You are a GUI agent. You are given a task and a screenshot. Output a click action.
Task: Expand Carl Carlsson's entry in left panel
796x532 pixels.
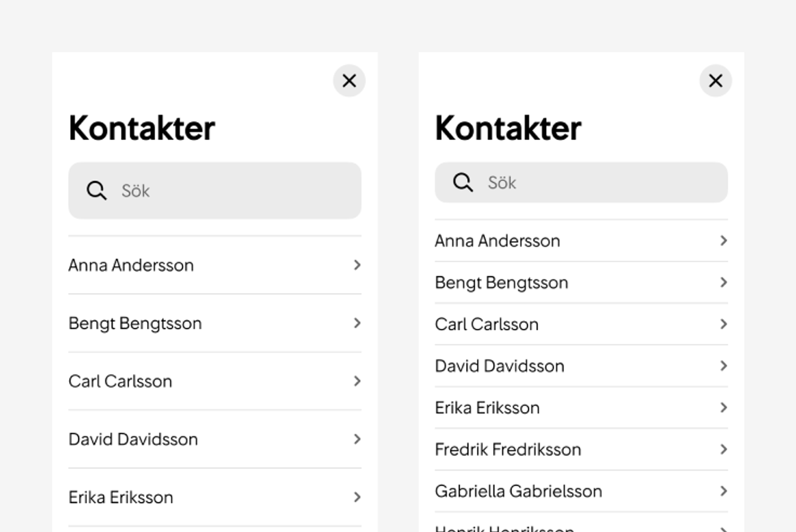point(357,381)
